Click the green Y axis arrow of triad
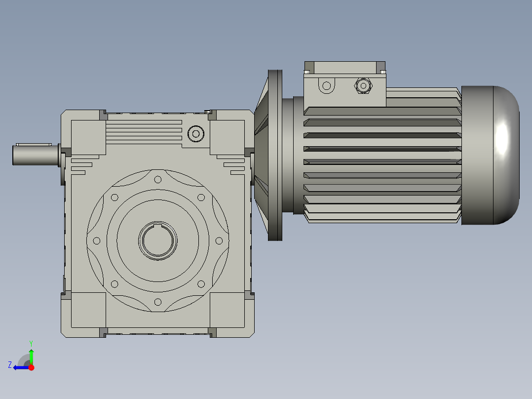Image resolution: width=532 pixels, height=399 pixels. coord(31,356)
